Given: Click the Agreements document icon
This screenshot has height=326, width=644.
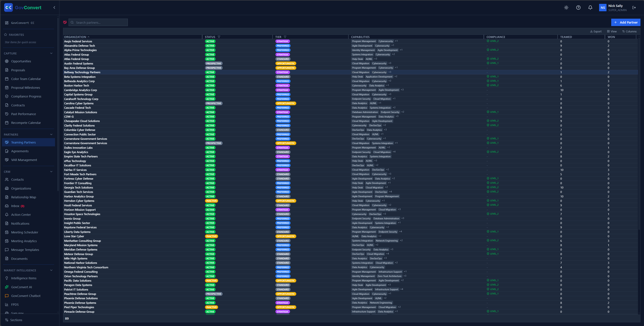Looking at the screenshot, I should 7,151.
